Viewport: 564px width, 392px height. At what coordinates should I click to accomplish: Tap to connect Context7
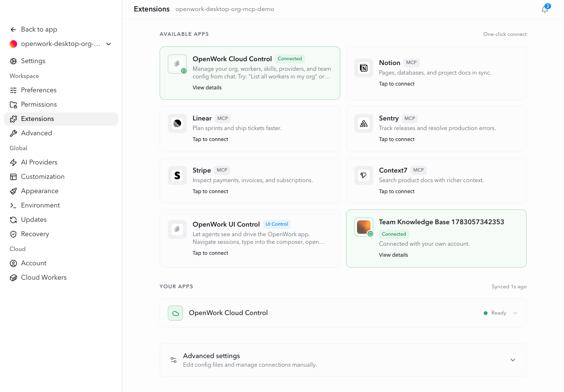[x=397, y=192]
